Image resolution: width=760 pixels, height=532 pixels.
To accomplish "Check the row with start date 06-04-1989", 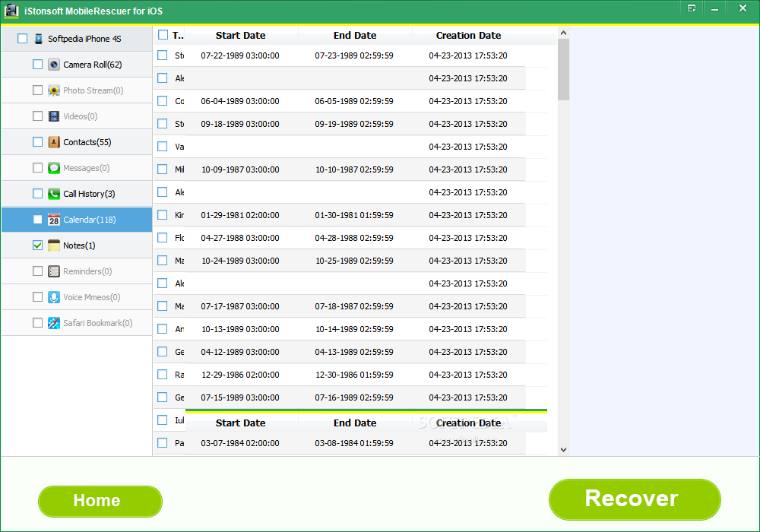I will [163, 101].
